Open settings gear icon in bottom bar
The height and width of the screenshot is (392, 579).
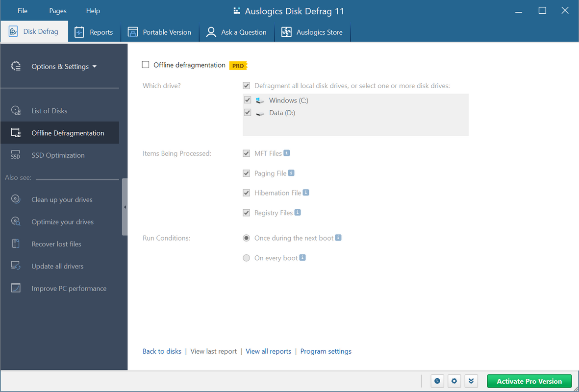pos(454,381)
